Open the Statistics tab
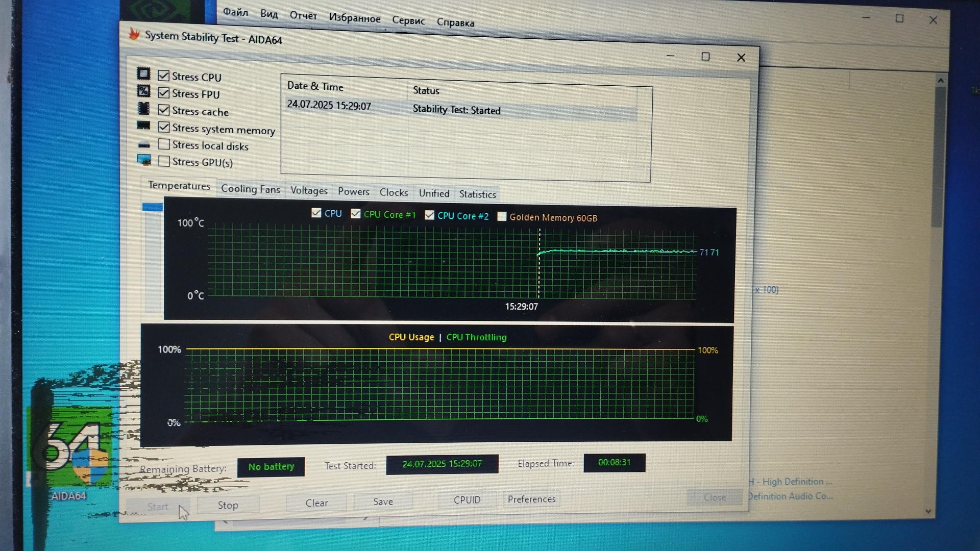 click(x=477, y=194)
